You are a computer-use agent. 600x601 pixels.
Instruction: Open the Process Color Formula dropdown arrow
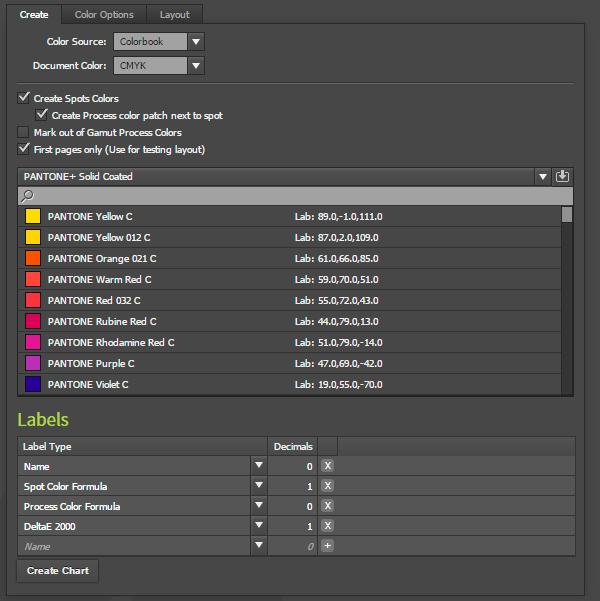(x=259, y=505)
